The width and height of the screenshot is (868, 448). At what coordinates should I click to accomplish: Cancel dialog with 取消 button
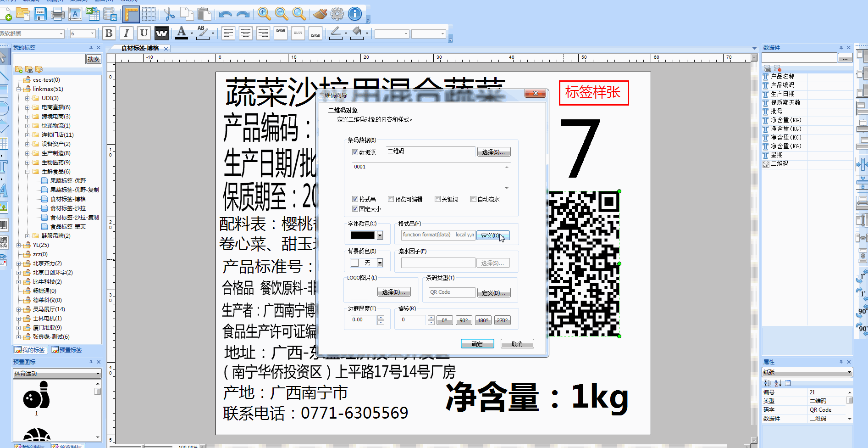[x=517, y=344]
